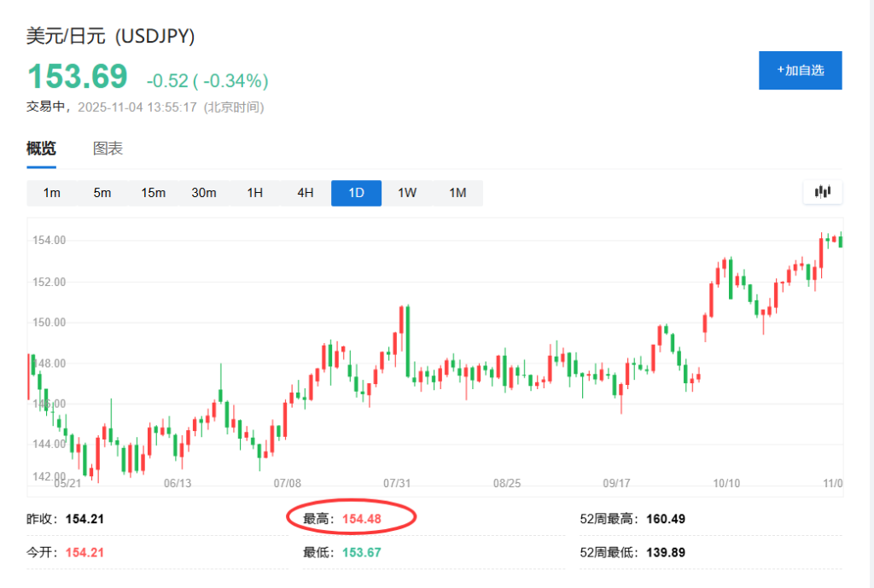
Task: Click the +加自选 button
Action: (x=800, y=70)
